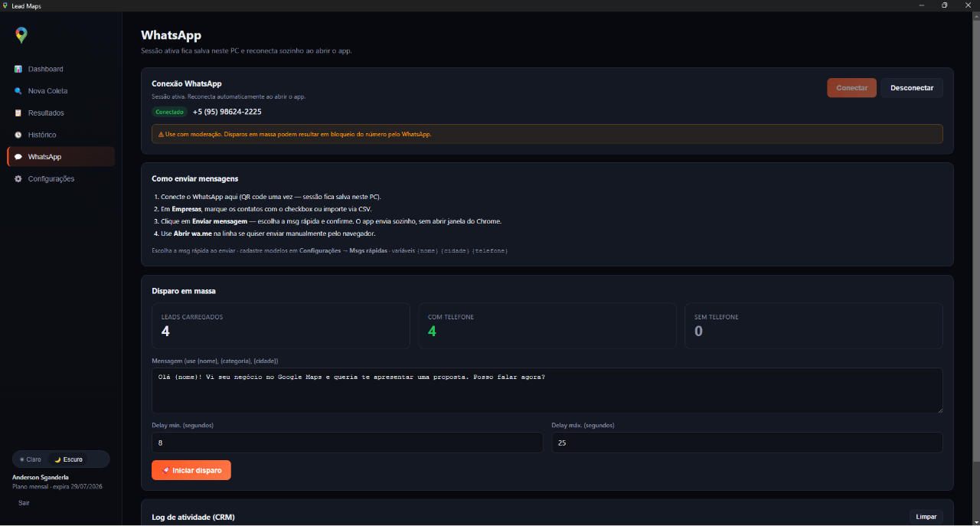The image size is (980, 526).
Task: Click the Desconectar button
Action: (912, 88)
